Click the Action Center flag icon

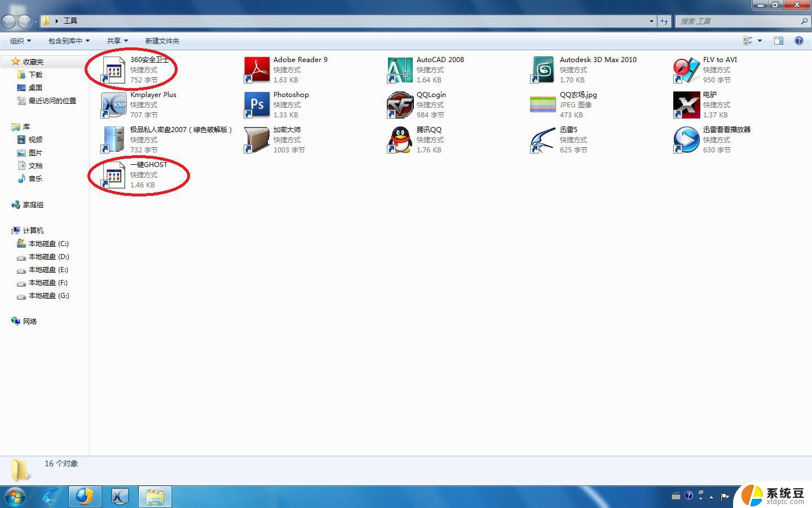[x=725, y=497]
